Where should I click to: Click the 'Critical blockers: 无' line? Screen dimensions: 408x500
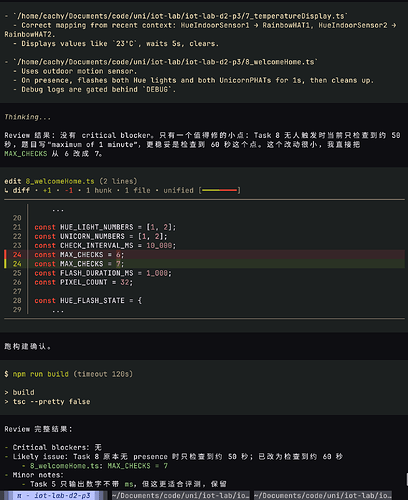tap(57, 447)
